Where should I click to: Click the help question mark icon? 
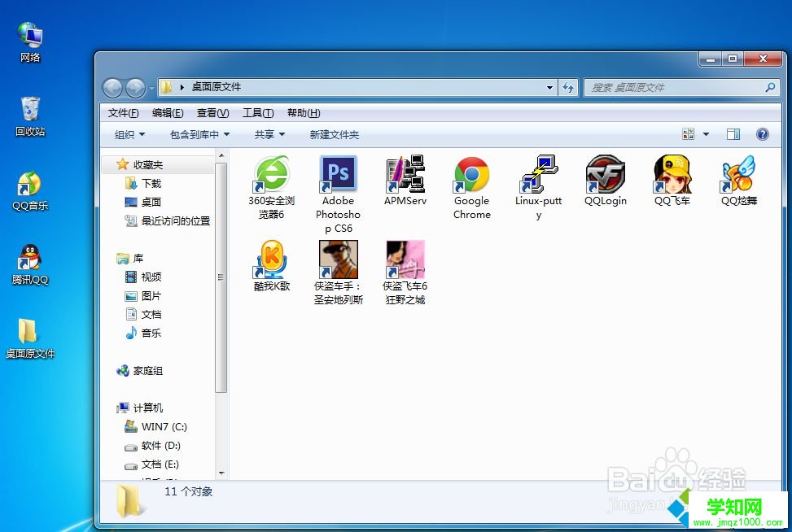coord(762,134)
